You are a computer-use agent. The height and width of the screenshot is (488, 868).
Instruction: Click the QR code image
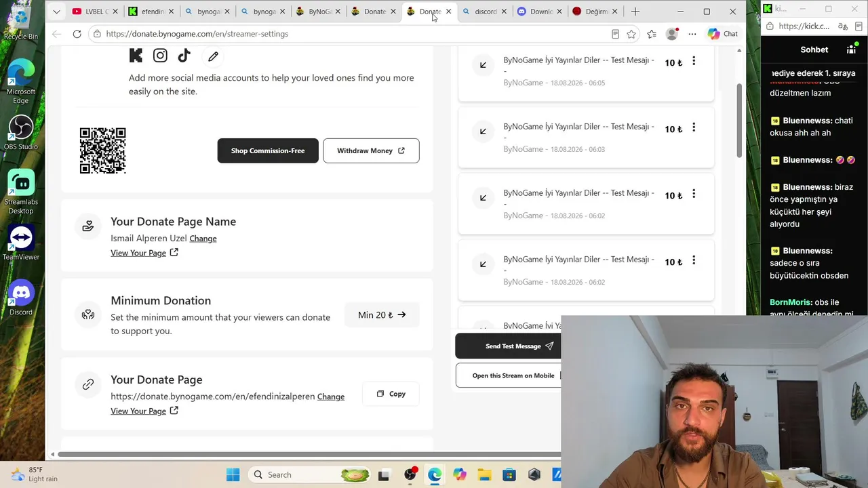point(103,150)
